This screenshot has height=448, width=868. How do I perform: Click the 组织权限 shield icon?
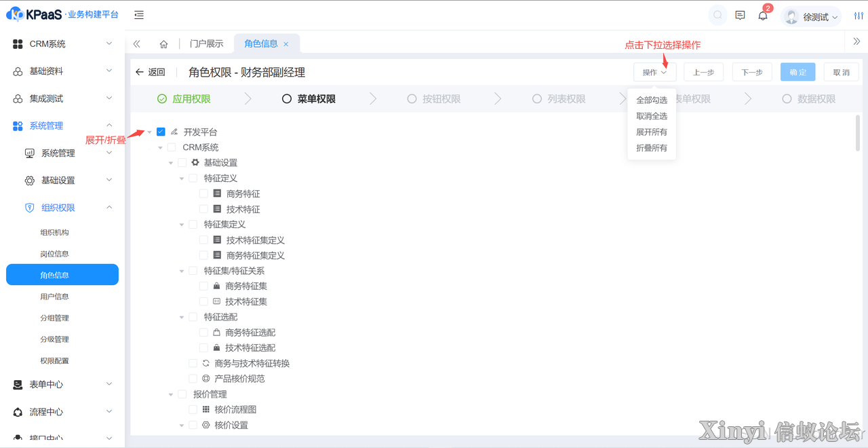(x=30, y=208)
